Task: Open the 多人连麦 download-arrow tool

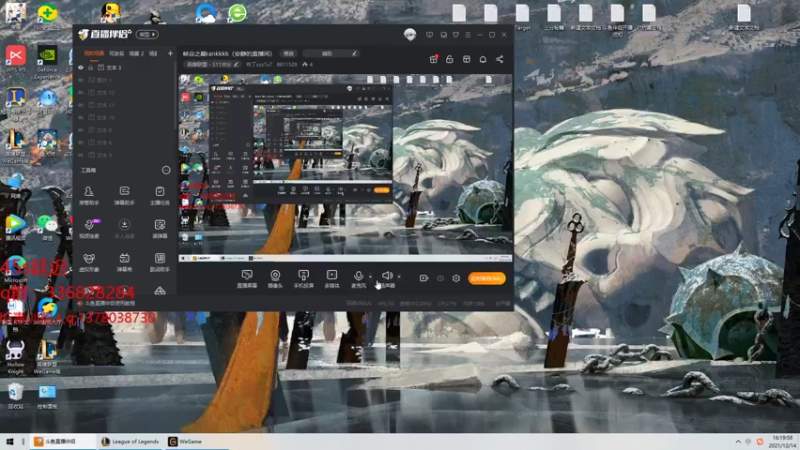Action: point(124,229)
